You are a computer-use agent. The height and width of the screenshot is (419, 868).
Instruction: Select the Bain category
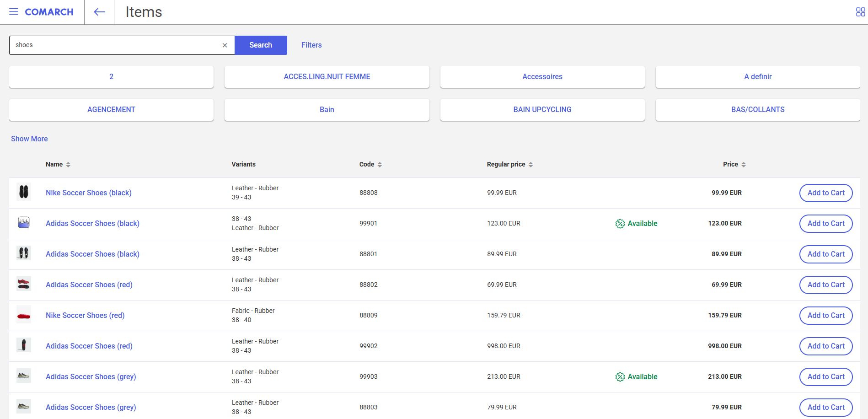click(327, 110)
